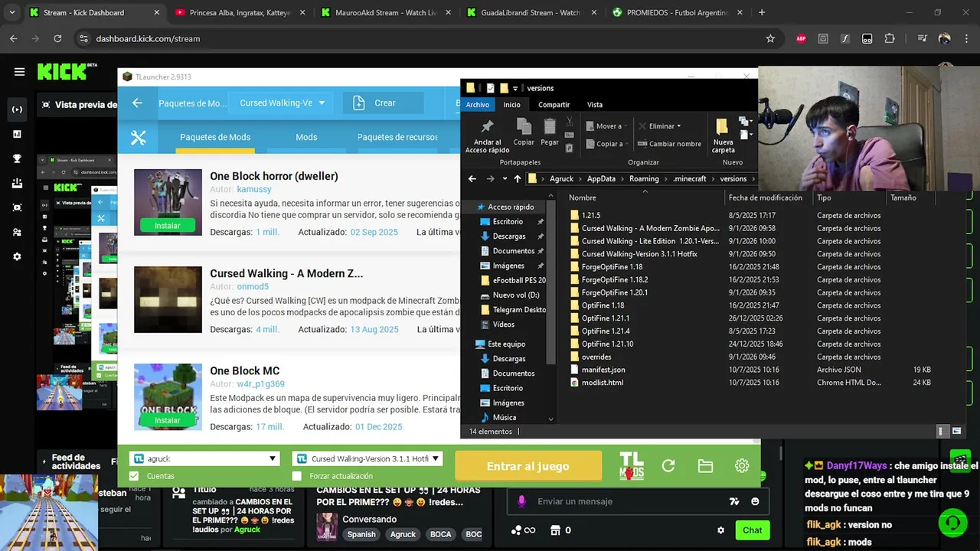This screenshot has height=551, width=980.
Task: Click Kick sidebar analytics chart icon
Action: click(17, 134)
